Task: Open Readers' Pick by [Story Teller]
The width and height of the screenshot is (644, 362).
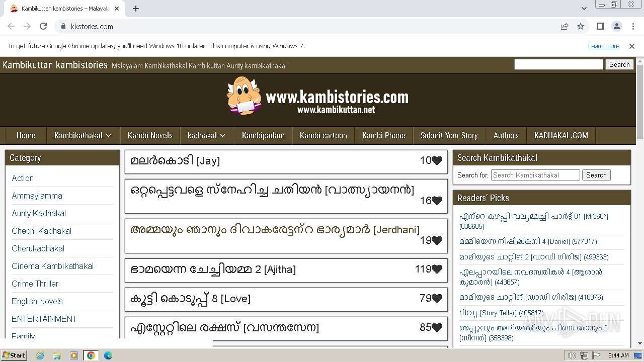Action: pos(501,313)
